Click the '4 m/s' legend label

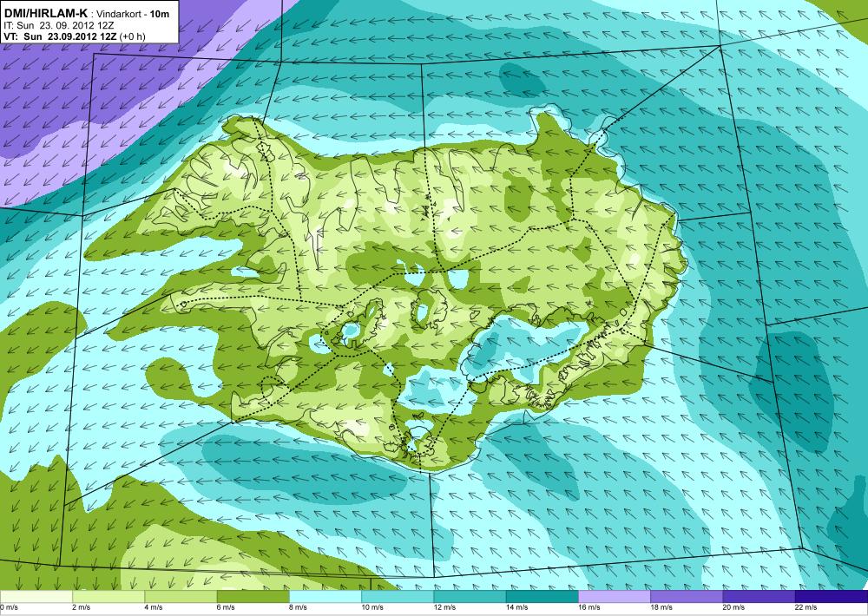point(154,607)
